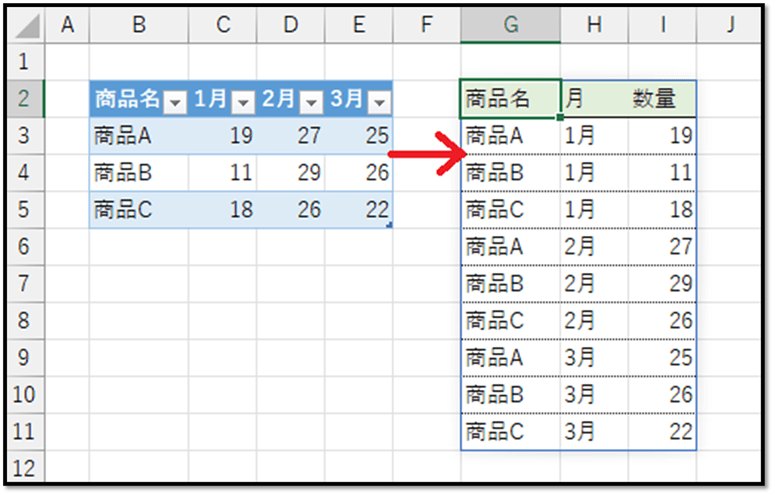The width and height of the screenshot is (773, 494).
Task: Click cell I6 with value 27
Action: (662, 247)
